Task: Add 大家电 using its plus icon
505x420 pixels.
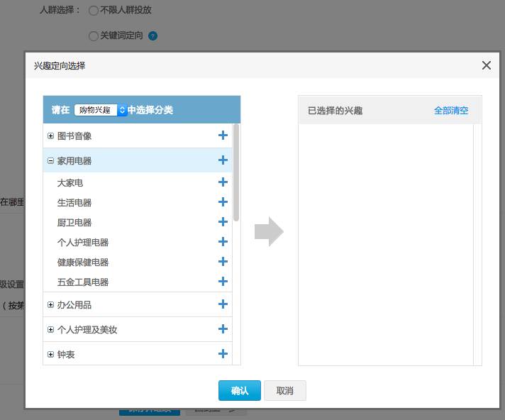Action: 223,182
